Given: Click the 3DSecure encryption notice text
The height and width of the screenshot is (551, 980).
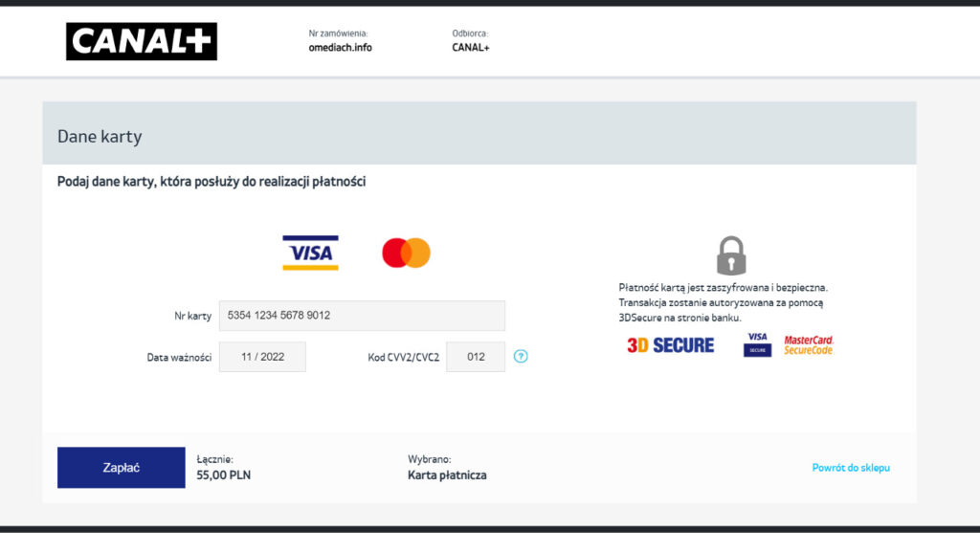Looking at the screenshot, I should [724, 302].
